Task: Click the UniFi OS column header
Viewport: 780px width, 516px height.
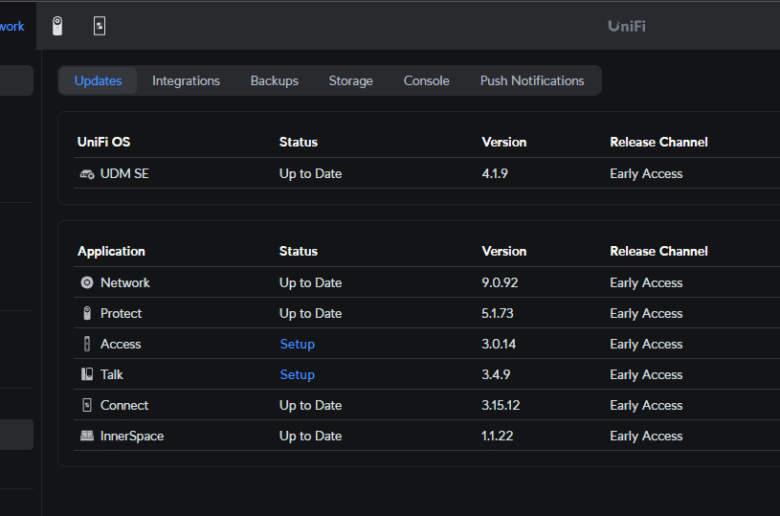Action: 103,142
